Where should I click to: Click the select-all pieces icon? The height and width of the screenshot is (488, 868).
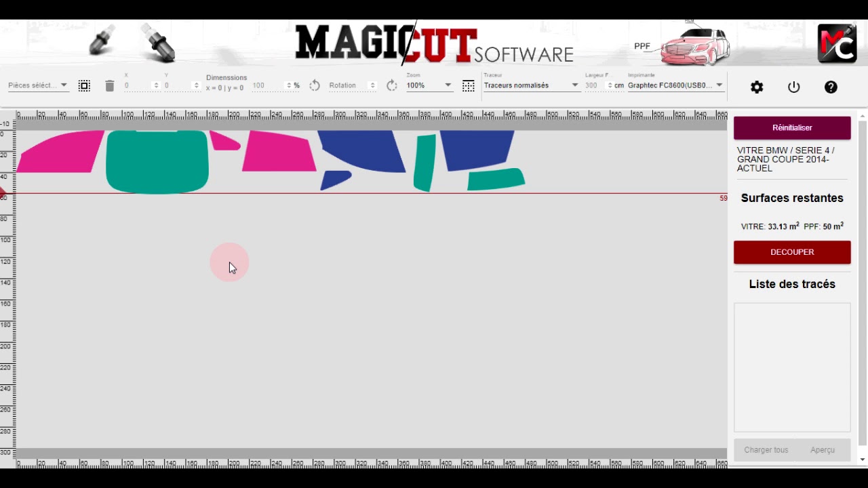[x=84, y=85]
